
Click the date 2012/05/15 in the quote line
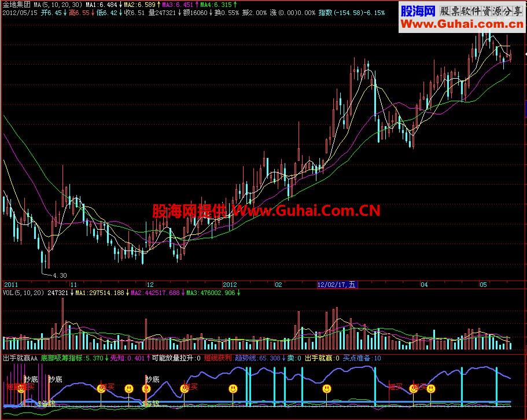tap(20, 13)
